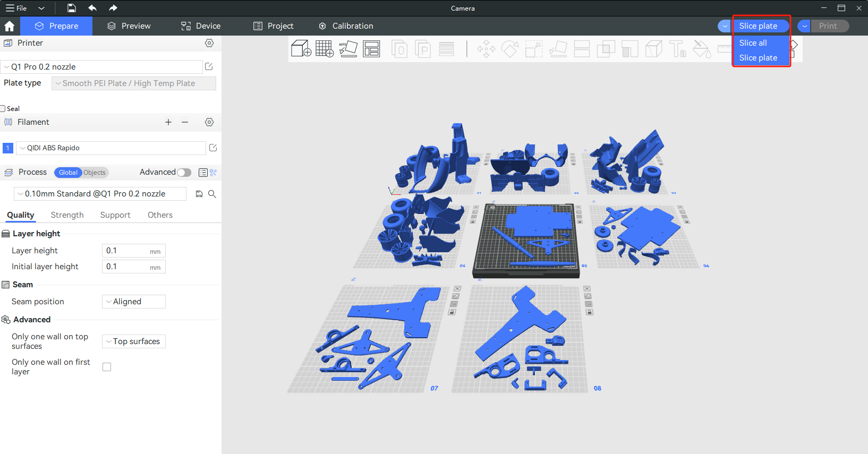Choose Slice all from the dropdown menu
Image resolution: width=868 pixels, height=454 pixels.
point(753,43)
